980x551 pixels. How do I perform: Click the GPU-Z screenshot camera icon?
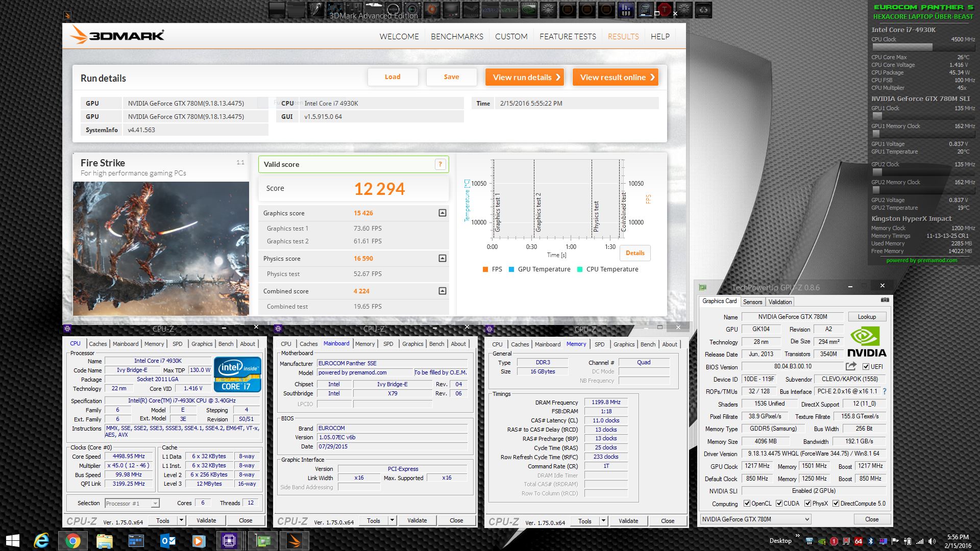pyautogui.click(x=885, y=300)
